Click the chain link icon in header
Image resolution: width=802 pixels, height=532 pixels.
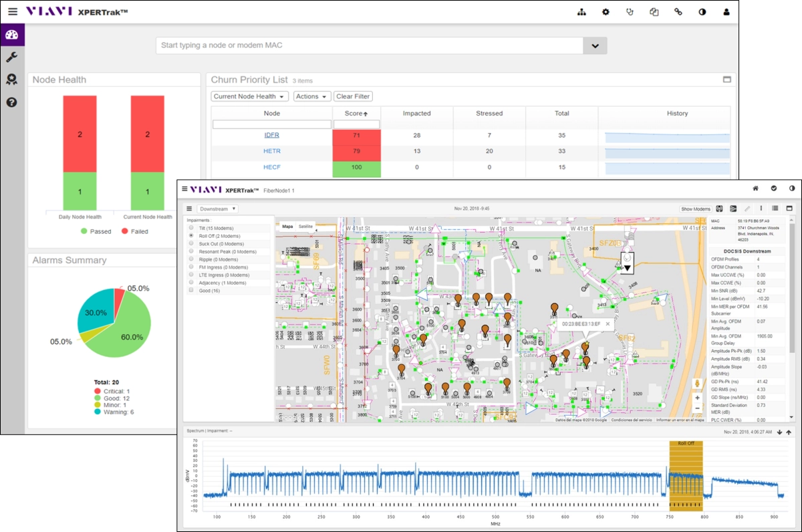pos(678,12)
